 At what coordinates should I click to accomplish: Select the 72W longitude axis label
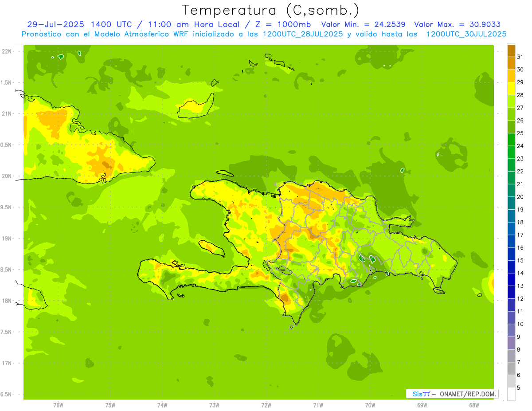pyautogui.click(x=266, y=406)
